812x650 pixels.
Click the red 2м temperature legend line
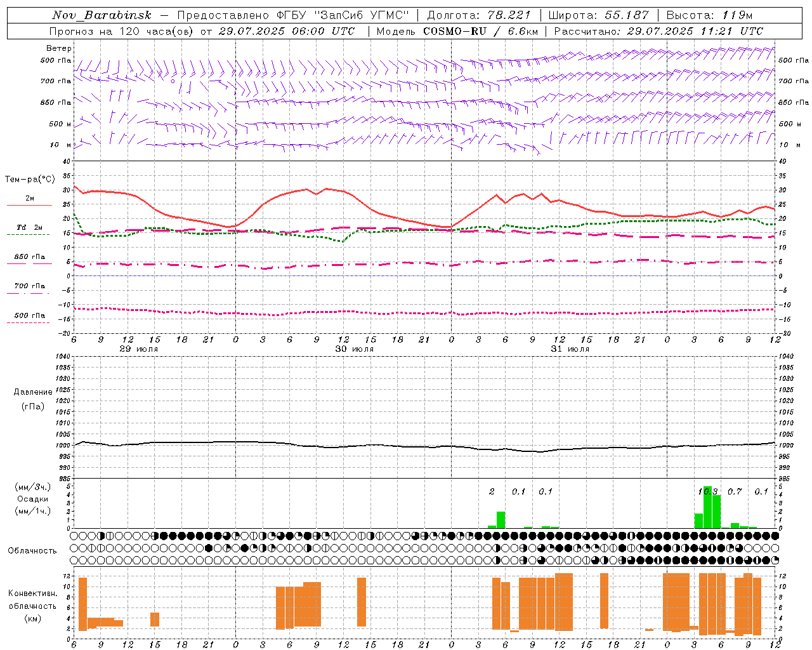coord(29,206)
